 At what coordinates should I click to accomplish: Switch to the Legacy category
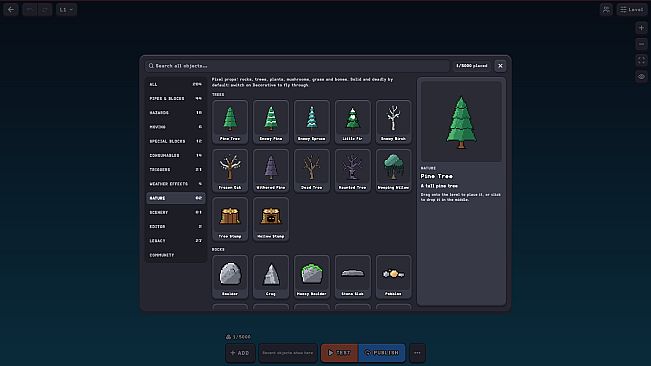pyautogui.click(x=176, y=241)
